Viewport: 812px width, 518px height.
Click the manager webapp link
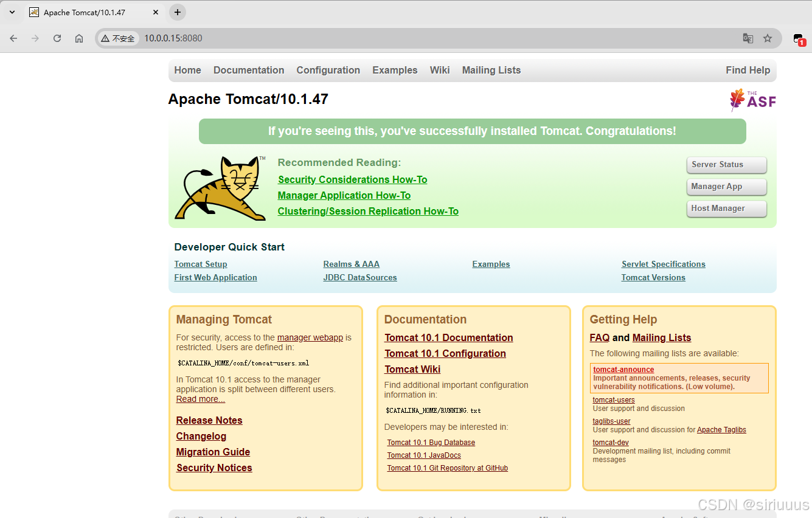click(310, 337)
